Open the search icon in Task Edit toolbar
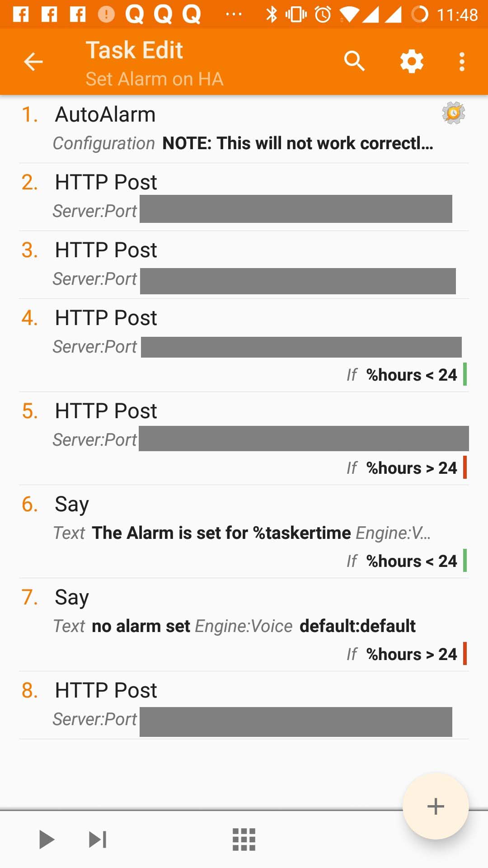 click(x=354, y=61)
